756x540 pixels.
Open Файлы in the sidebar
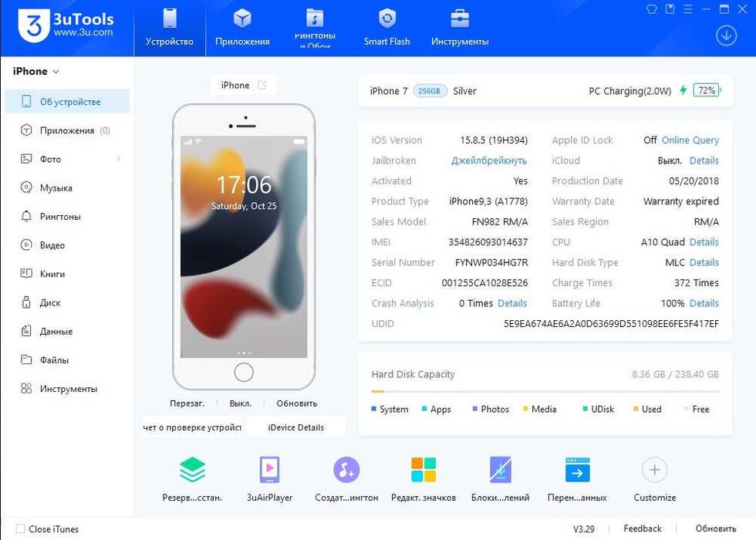(x=68, y=359)
